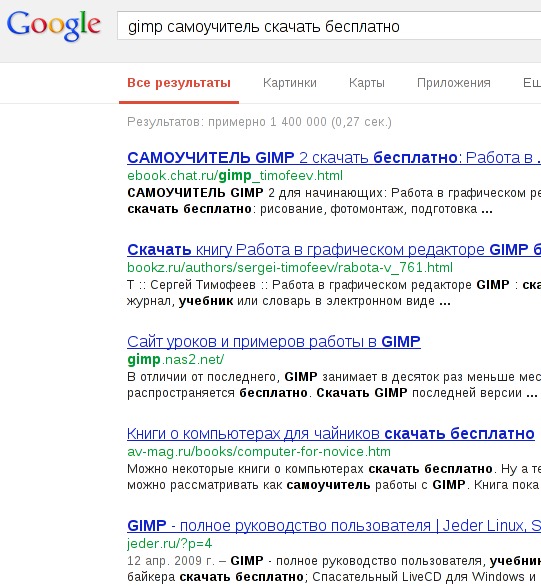Screen dimensions: 541x586
Task: Open Сайт уроков и примеров работы в GIMP
Action: click(x=274, y=341)
